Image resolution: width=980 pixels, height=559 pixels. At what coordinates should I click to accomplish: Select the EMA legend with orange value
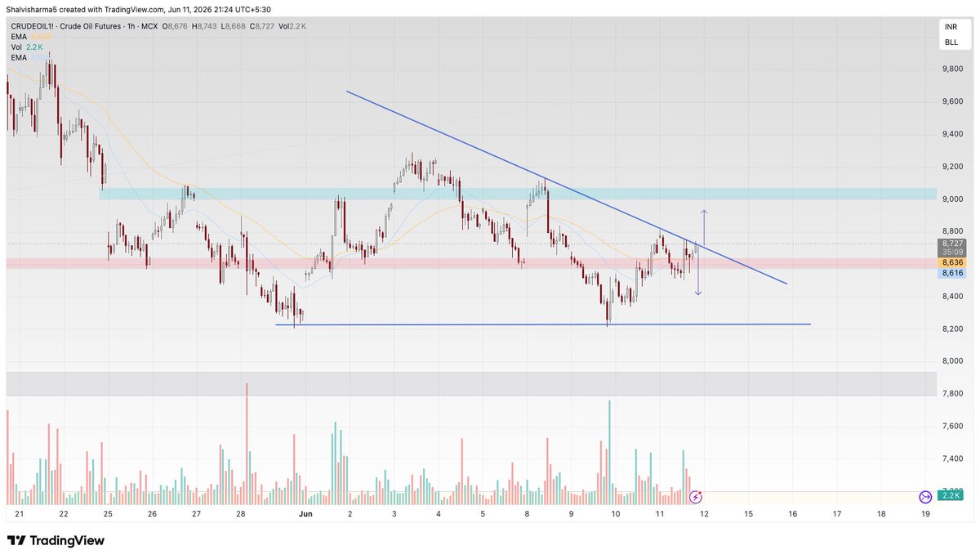point(31,38)
